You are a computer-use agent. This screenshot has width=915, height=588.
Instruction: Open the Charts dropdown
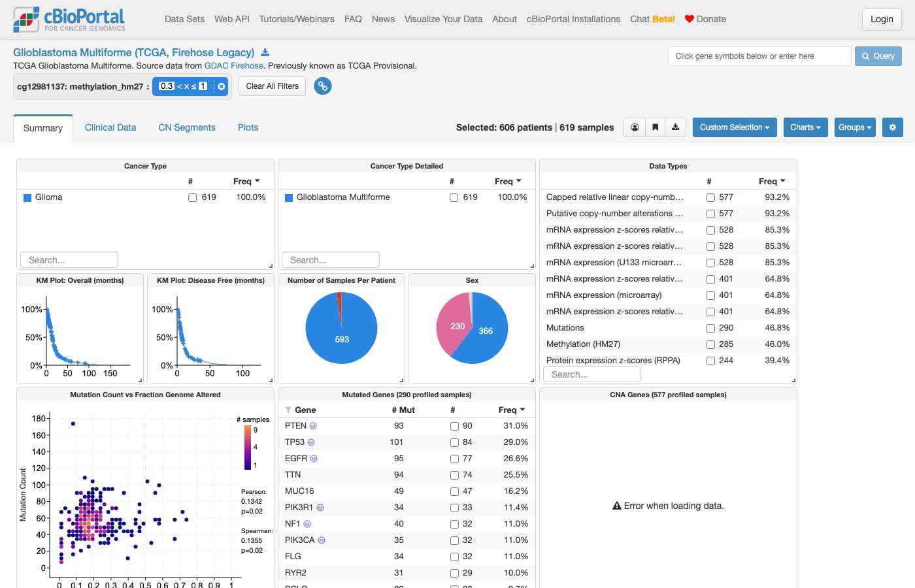[805, 127]
